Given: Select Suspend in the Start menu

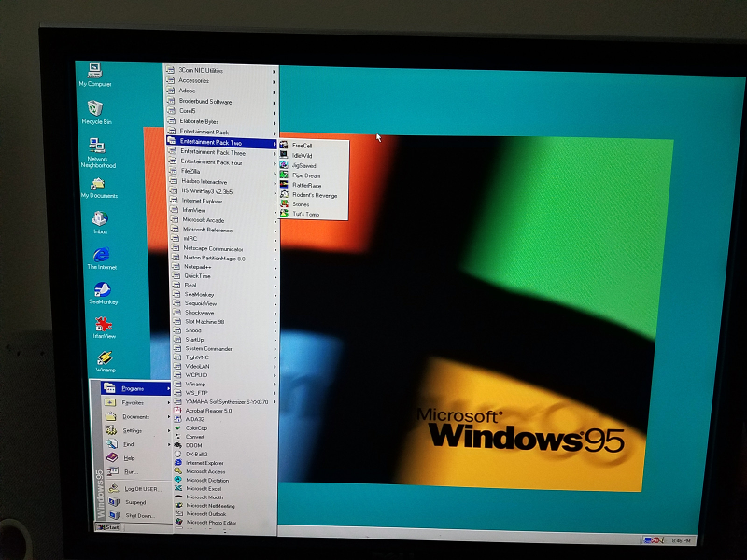Looking at the screenshot, I should pos(139,502).
